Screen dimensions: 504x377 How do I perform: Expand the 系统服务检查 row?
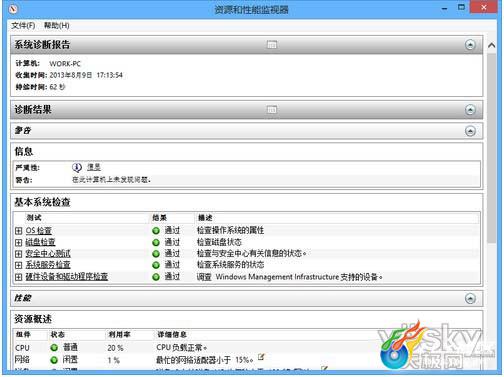point(19,265)
